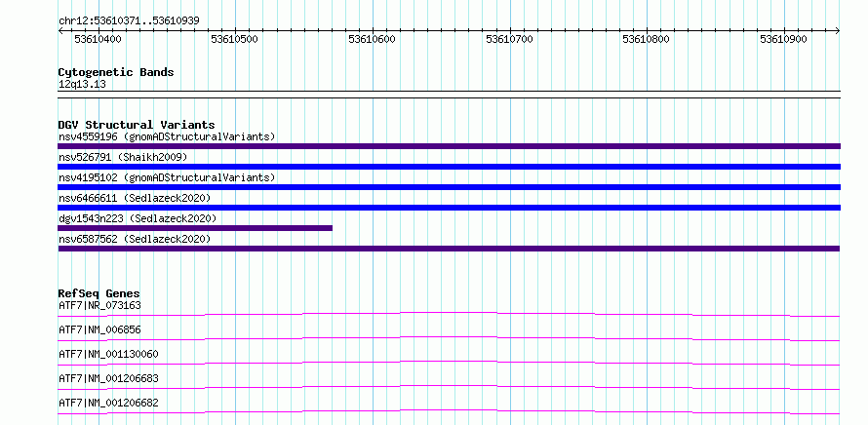The height and width of the screenshot is (425, 868).
Task: Click the 12q13.13 band label
Action: [x=82, y=84]
